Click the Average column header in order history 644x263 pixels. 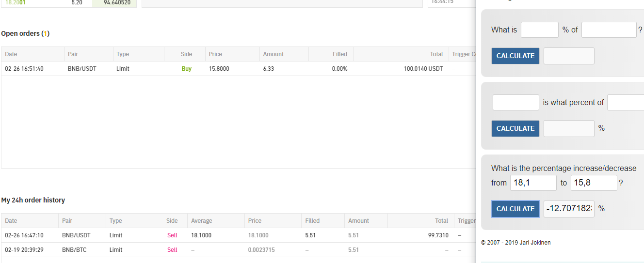201,221
